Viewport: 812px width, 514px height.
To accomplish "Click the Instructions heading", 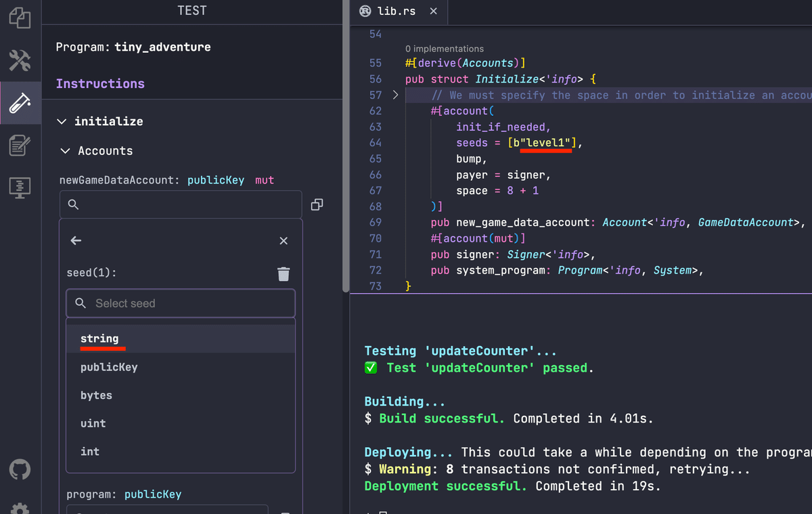I will click(x=100, y=83).
